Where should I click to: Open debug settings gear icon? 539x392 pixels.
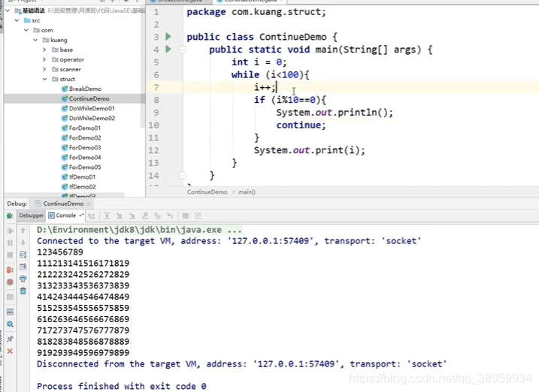point(10,324)
